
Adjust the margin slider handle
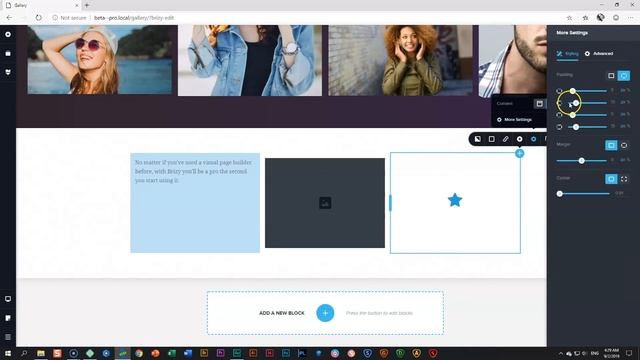(582, 160)
